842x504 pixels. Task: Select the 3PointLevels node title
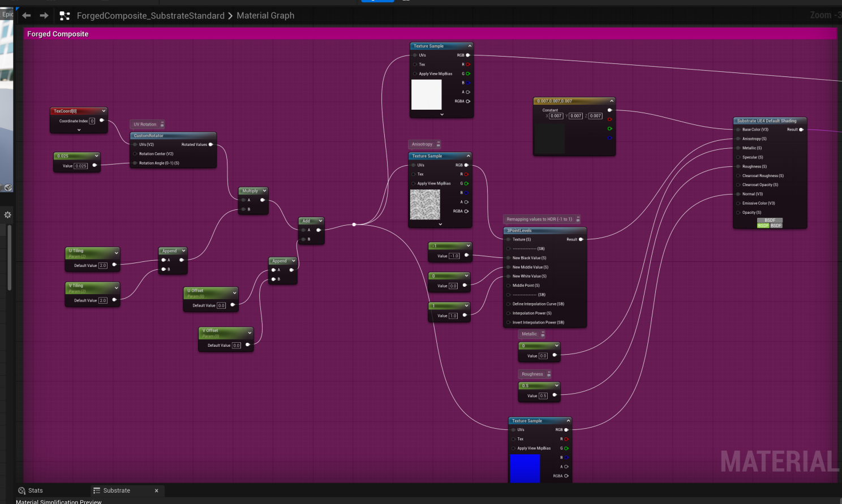(519, 231)
